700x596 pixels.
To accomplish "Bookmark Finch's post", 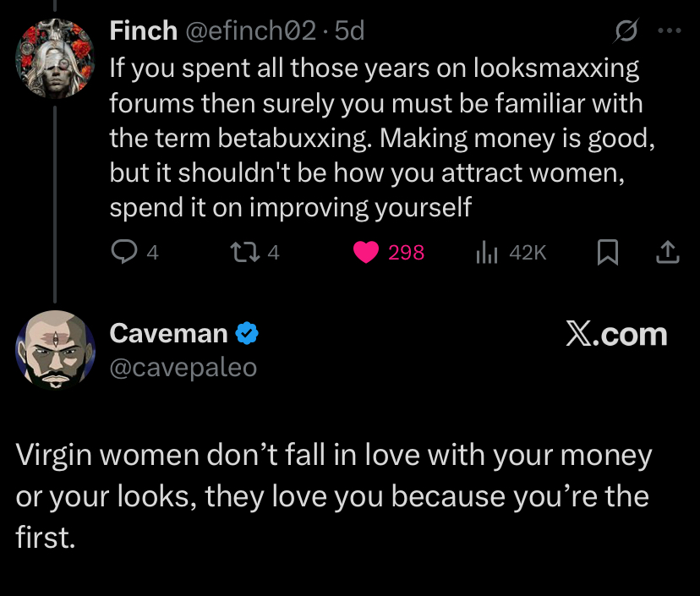I will [x=607, y=252].
